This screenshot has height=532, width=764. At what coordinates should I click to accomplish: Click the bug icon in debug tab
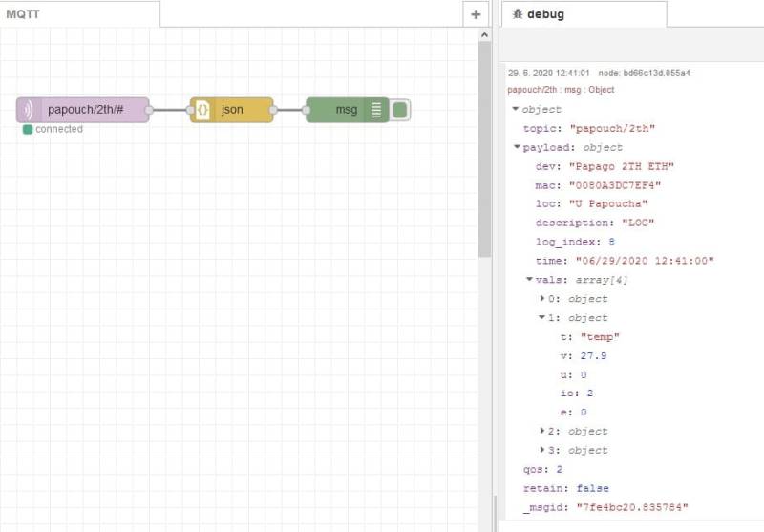[x=517, y=14]
